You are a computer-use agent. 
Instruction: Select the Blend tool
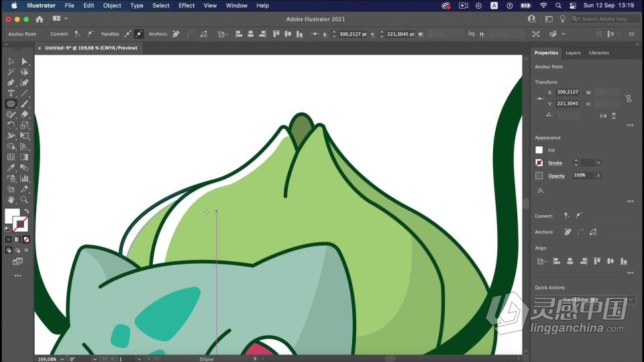tap(25, 168)
